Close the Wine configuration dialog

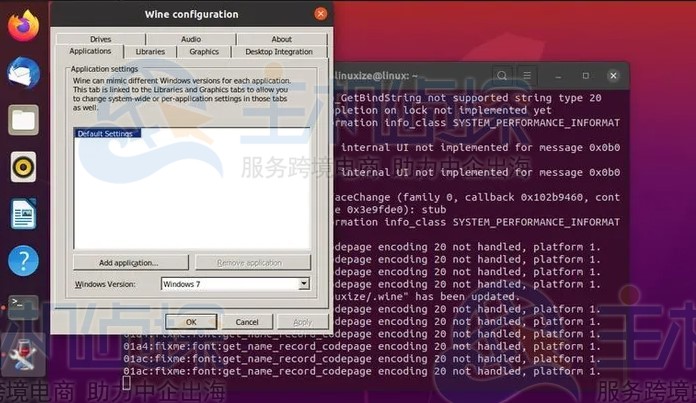pos(320,14)
